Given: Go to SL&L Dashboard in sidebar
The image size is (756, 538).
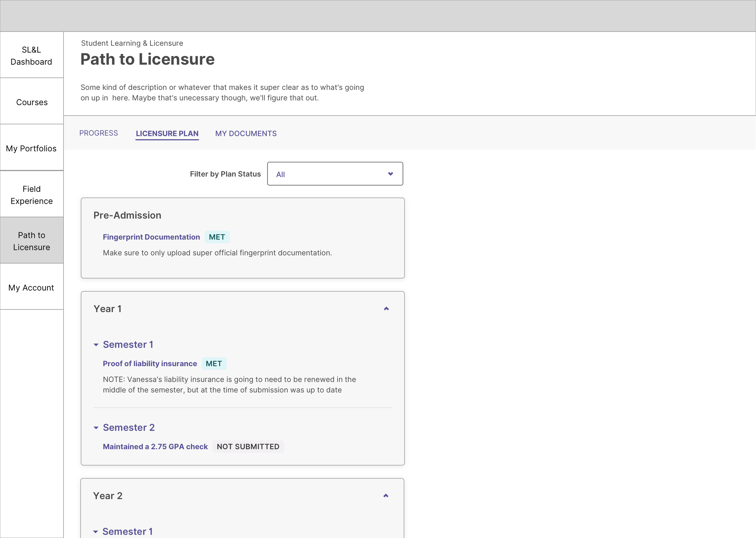Looking at the screenshot, I should click(31, 56).
